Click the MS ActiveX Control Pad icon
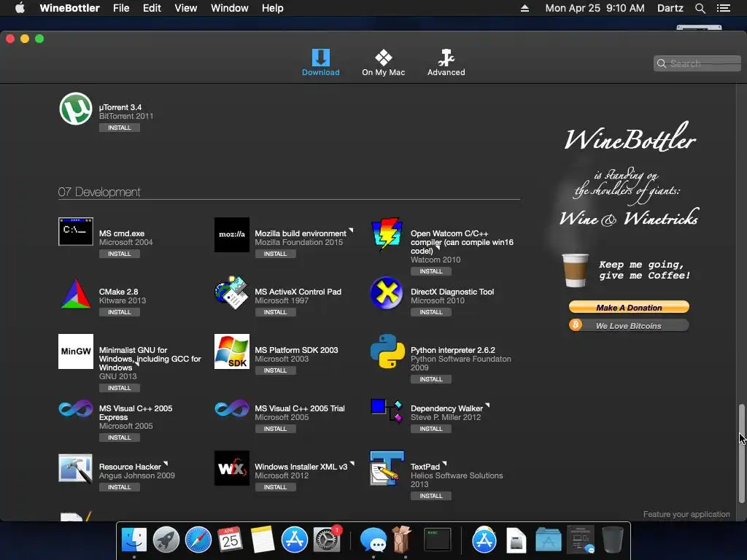Viewport: 747px width, 560px height. point(231,292)
